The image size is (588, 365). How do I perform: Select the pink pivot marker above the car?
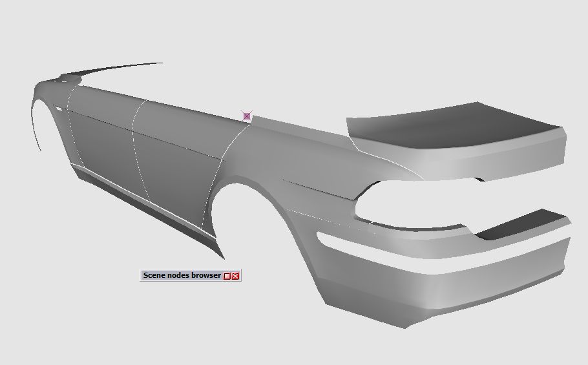247,116
